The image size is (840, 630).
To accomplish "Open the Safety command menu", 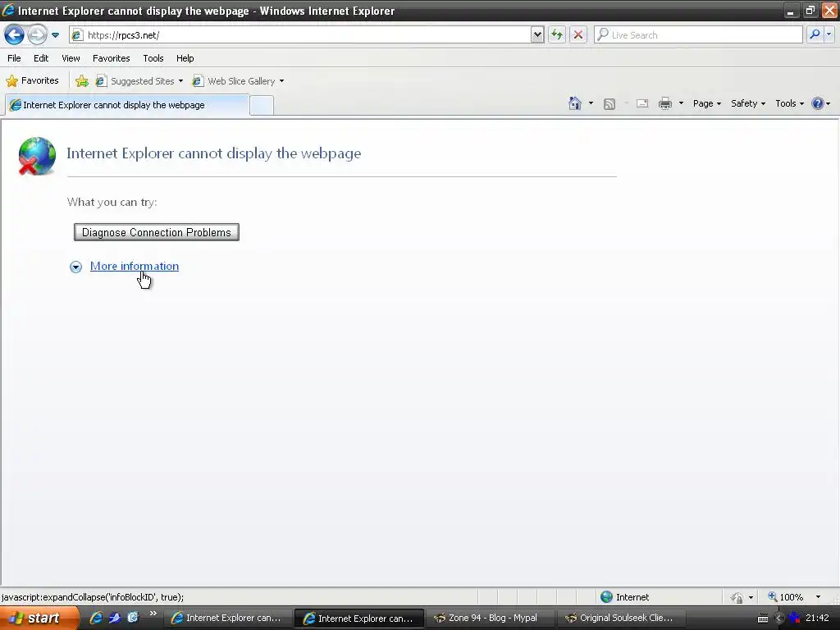I will (x=748, y=103).
